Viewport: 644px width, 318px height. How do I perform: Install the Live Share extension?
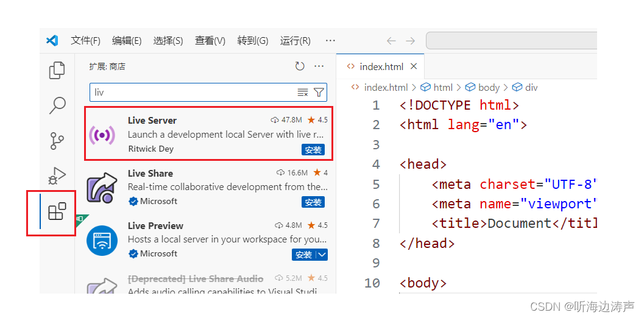pyautogui.click(x=313, y=202)
